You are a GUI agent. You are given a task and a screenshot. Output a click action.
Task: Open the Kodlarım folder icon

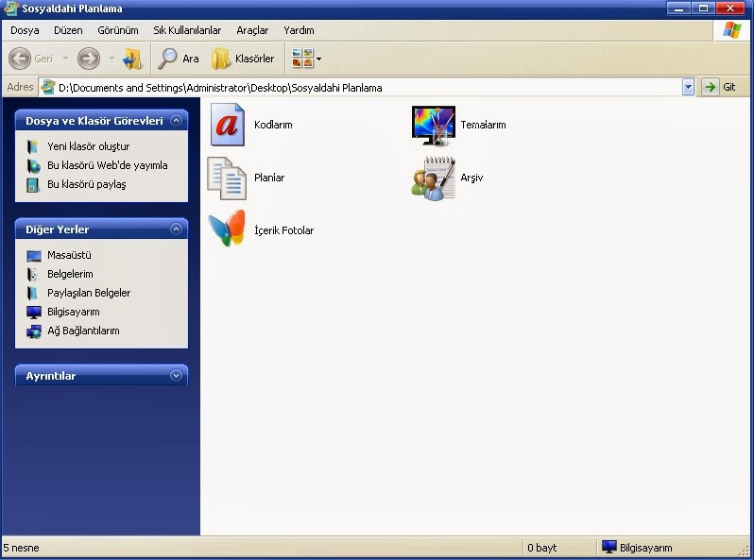[228, 125]
